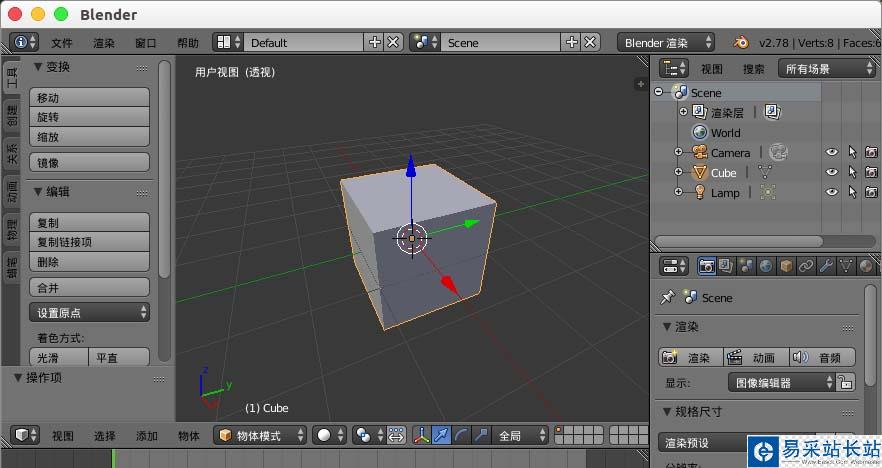Open the 帮助 menu
The width and height of the screenshot is (882, 468).
pyautogui.click(x=188, y=43)
